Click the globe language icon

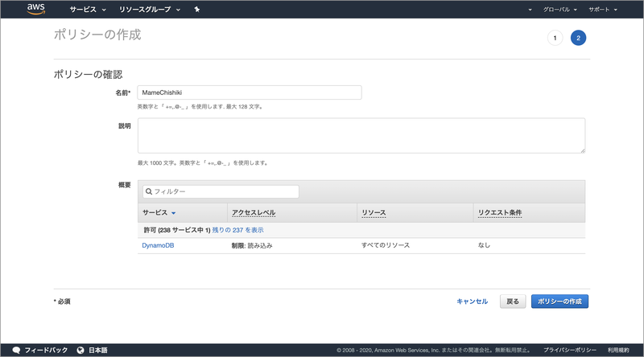click(80, 350)
